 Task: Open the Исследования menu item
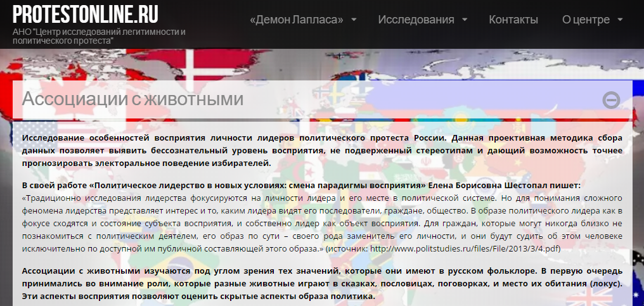pyautogui.click(x=416, y=20)
